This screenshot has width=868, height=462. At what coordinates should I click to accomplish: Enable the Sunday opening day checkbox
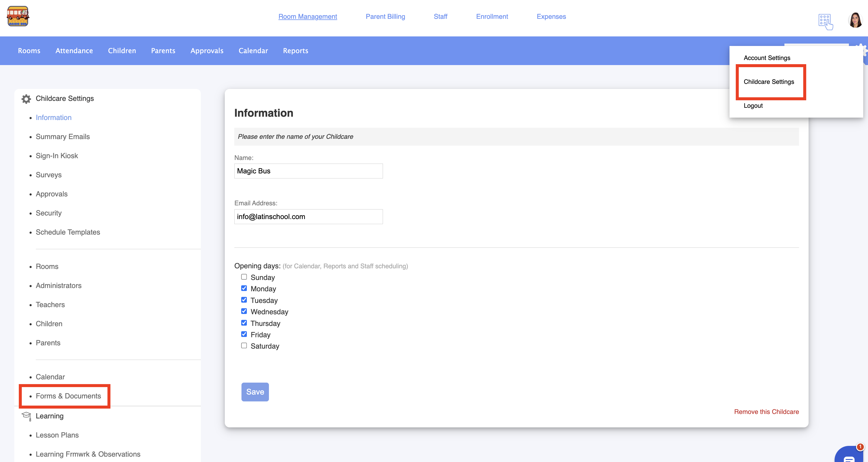coord(244,277)
